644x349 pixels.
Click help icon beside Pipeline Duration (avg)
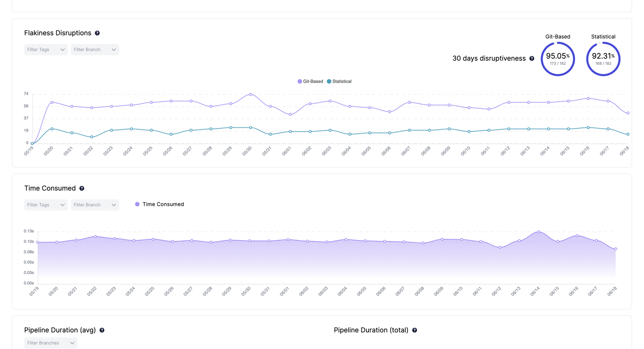pyautogui.click(x=102, y=330)
